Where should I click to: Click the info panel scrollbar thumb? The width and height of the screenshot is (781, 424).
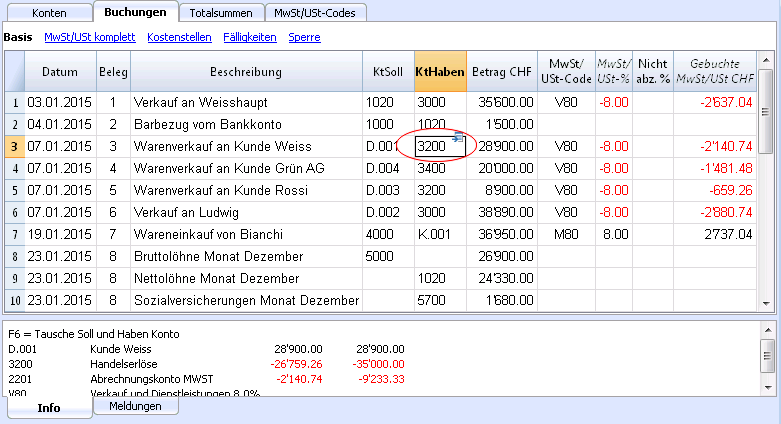[x=768, y=355]
